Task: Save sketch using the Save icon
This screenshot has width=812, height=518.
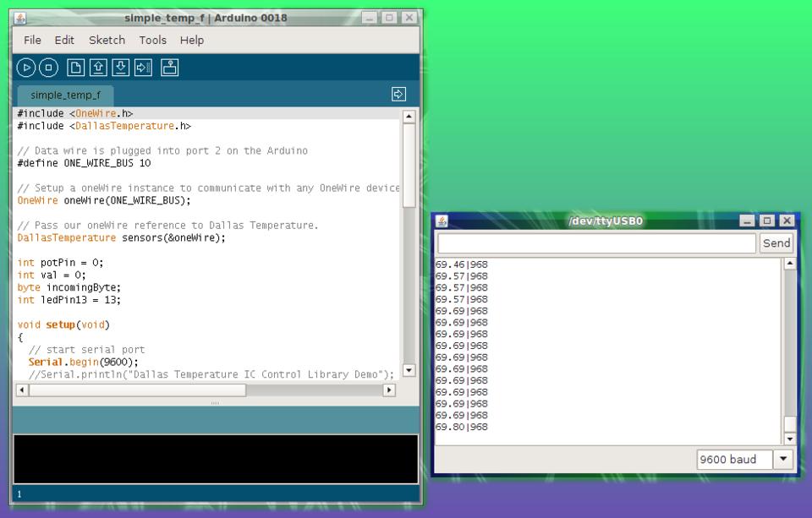Action: coord(121,68)
